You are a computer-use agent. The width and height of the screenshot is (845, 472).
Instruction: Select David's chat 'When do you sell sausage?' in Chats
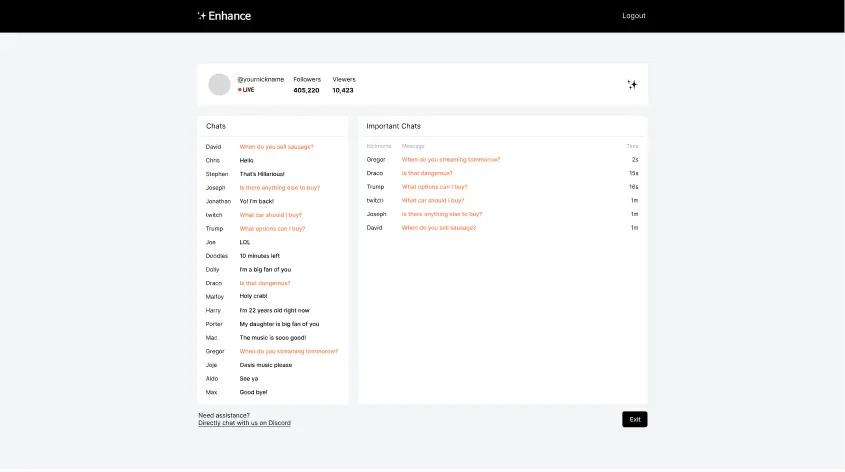click(x=276, y=147)
